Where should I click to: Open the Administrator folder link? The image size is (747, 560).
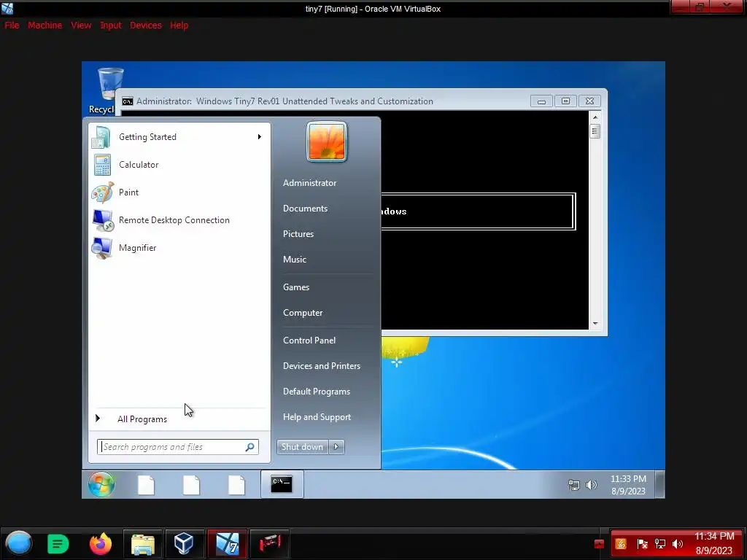[309, 183]
